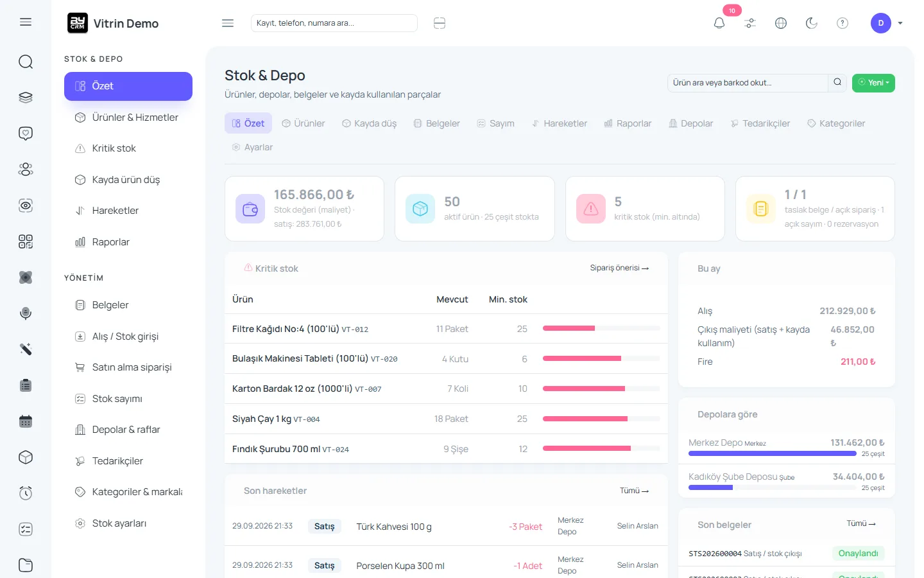
Task: Click the search magnifier icon in left rail
Action: (26, 62)
